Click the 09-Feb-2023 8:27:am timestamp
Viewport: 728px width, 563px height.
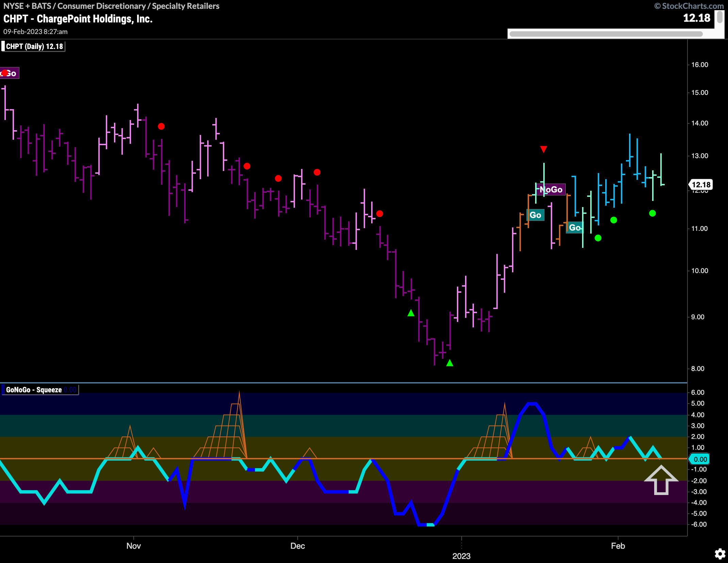[35, 32]
